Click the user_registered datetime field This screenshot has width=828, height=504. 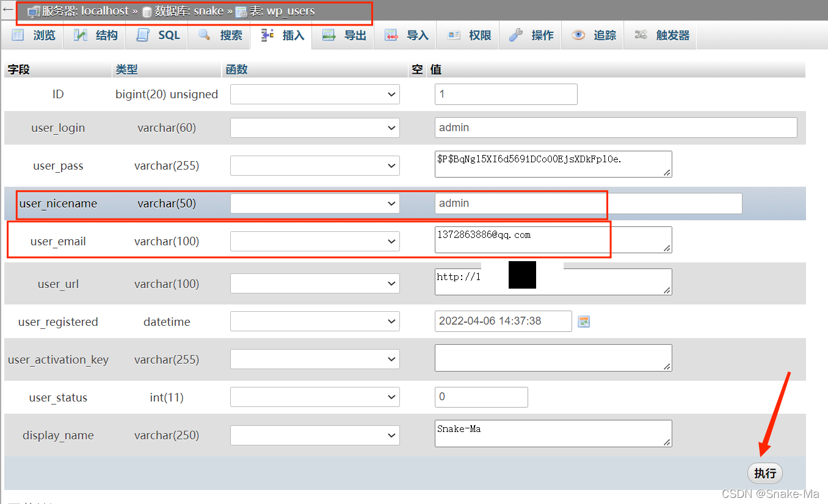pos(503,321)
